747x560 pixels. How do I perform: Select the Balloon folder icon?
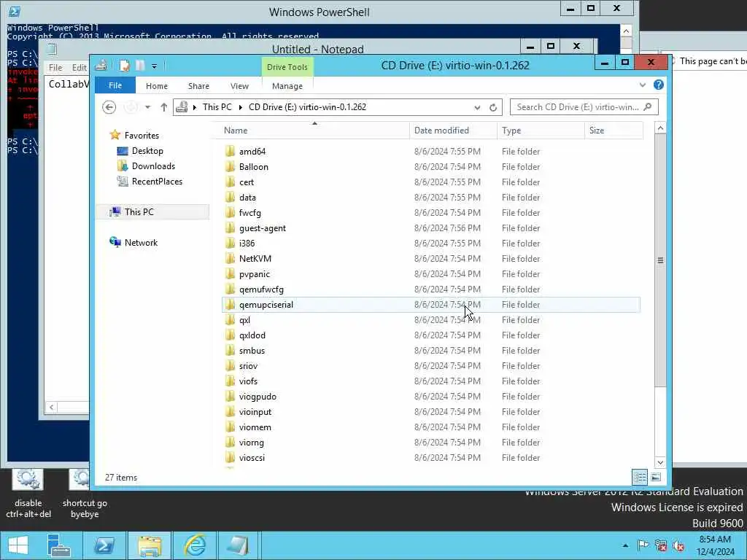[x=230, y=167]
